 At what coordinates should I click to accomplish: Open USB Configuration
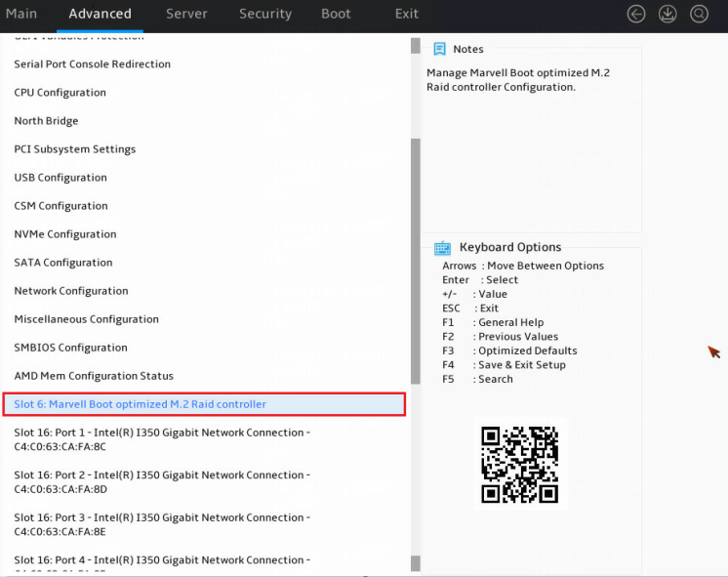click(61, 178)
